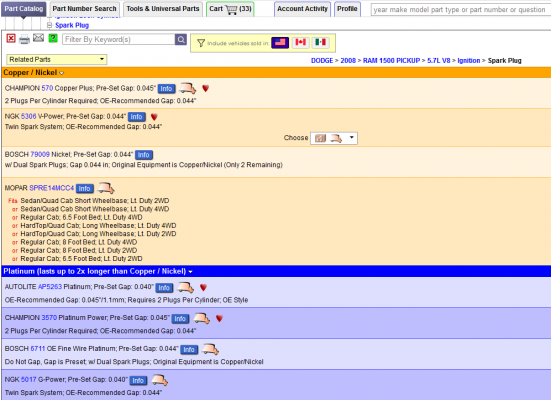Screen dimensions: 551x400
Task: Click the text 'Regular Cab; 8 Foot Bed; Lt. Duty 4WD'
Action: (79, 242)
